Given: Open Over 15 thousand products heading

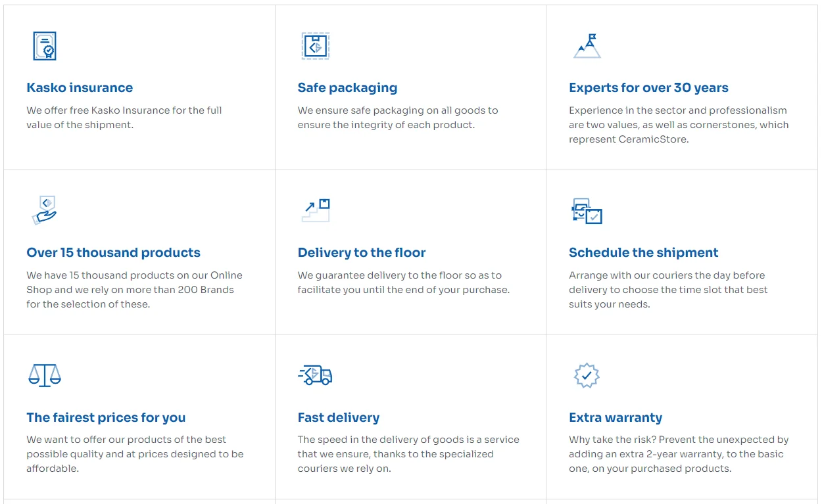Looking at the screenshot, I should click(113, 253).
